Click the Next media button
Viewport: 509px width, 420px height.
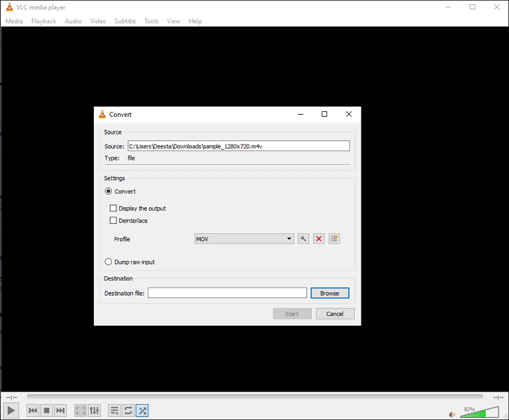point(60,411)
